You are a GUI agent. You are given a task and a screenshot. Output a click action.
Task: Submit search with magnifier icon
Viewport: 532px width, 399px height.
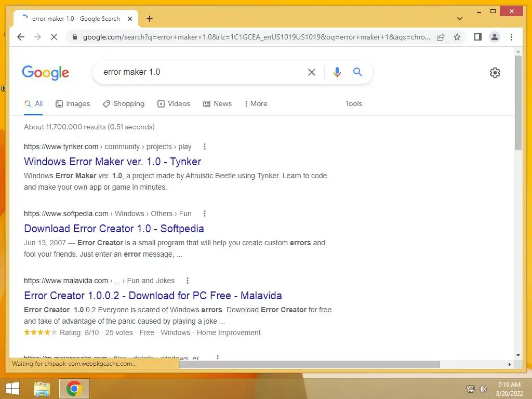[x=357, y=72]
